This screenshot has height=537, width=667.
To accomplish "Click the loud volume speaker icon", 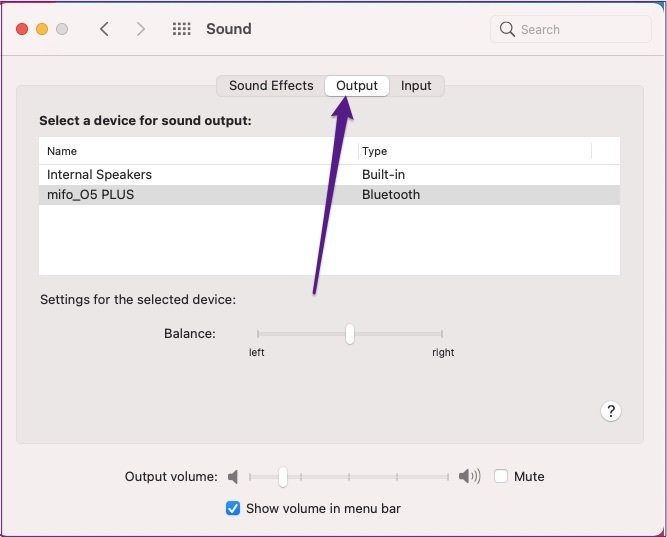I will pyautogui.click(x=470, y=476).
